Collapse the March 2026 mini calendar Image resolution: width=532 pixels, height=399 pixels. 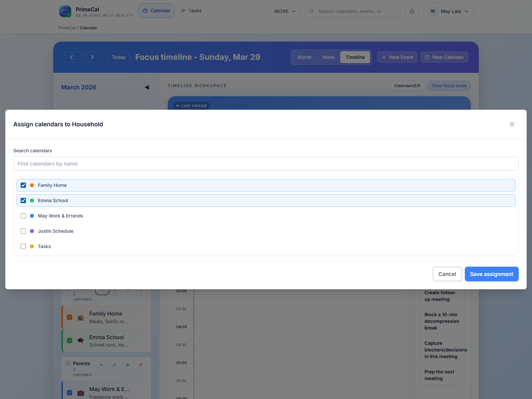[x=146, y=87]
